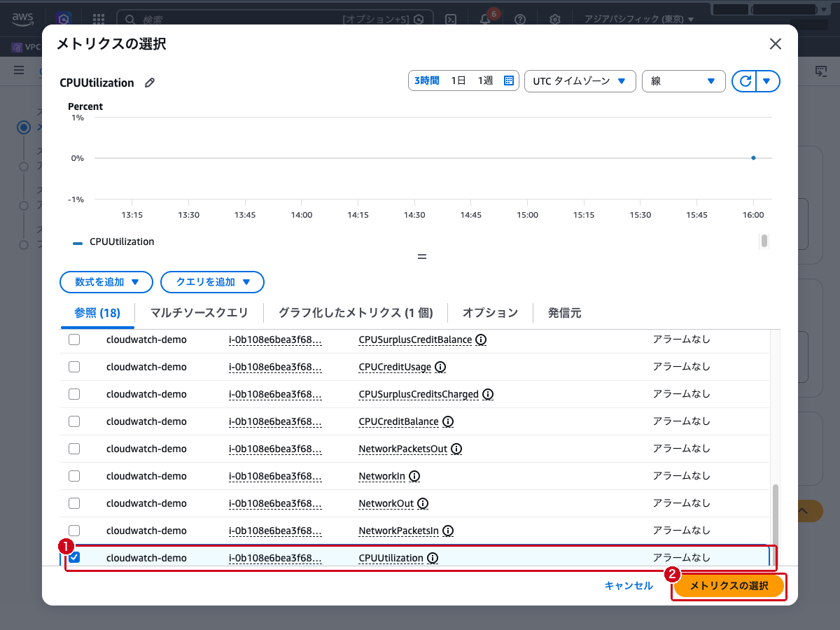
Task: Open the custom time range calendar icon
Action: pos(509,80)
